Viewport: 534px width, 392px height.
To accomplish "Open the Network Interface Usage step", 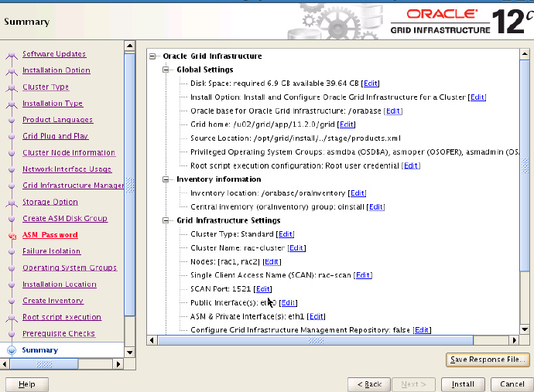I will point(67,169).
